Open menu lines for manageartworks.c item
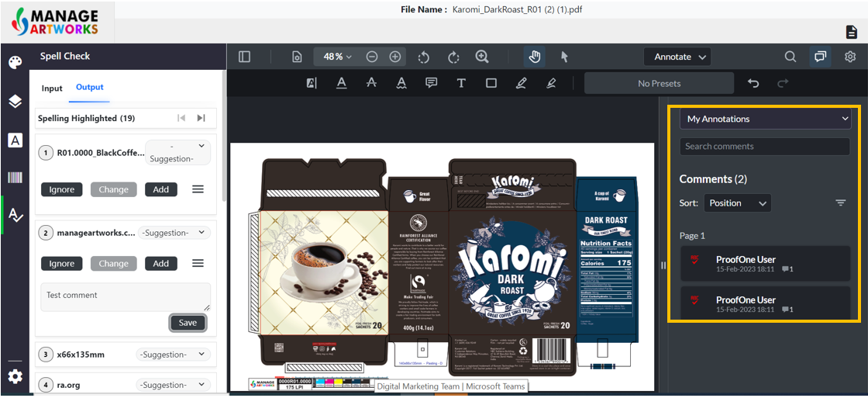This screenshot has height=398, width=868. (x=198, y=263)
